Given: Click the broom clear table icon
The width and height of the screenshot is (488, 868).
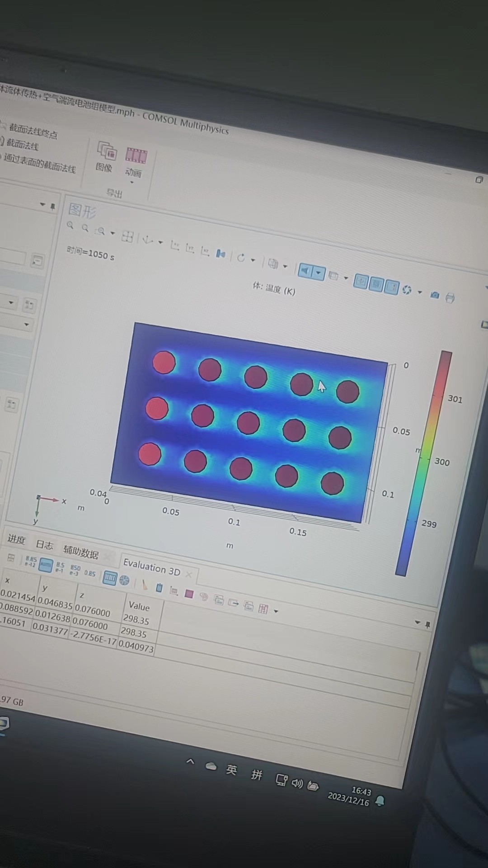Looking at the screenshot, I should tap(145, 585).
